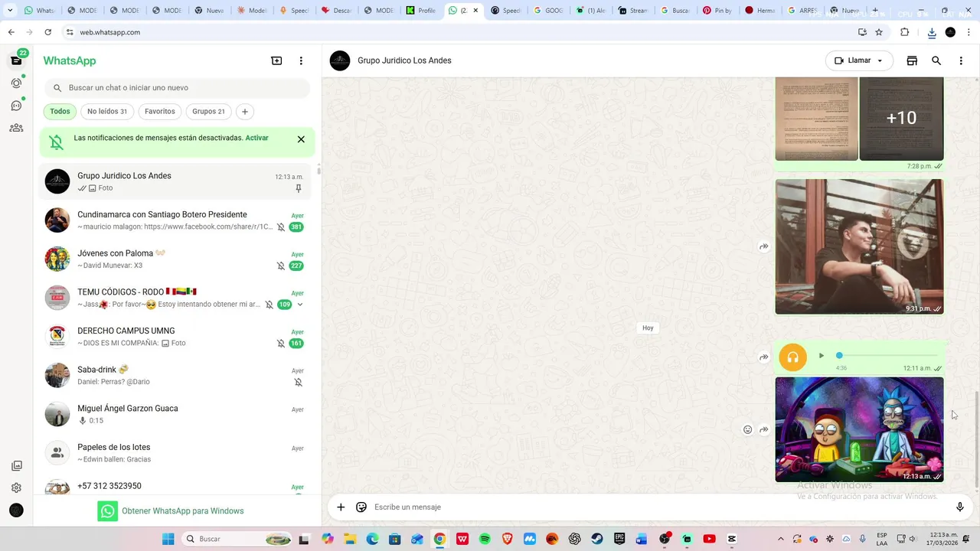Screen dimensions: 980x551
Task: Open Steam from the taskbar
Action: pos(597,539)
